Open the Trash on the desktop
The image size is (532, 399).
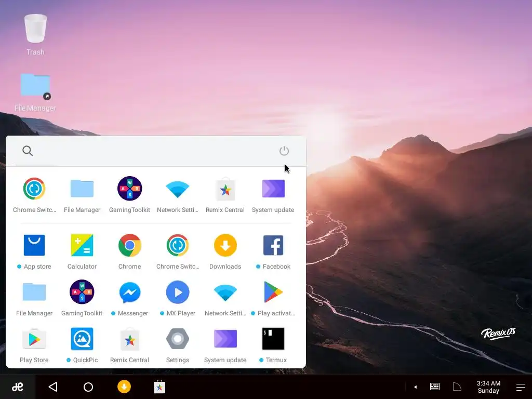point(35,35)
